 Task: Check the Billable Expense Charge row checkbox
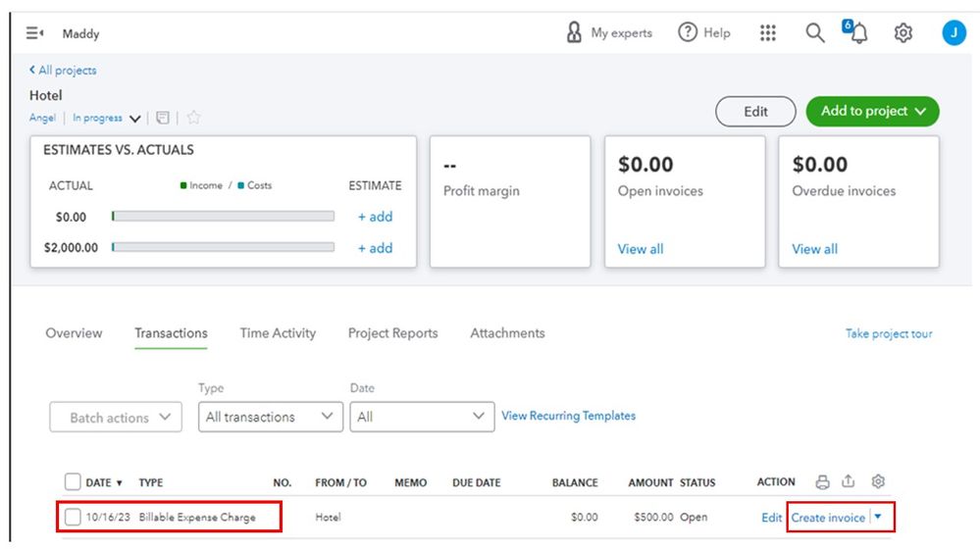73,517
